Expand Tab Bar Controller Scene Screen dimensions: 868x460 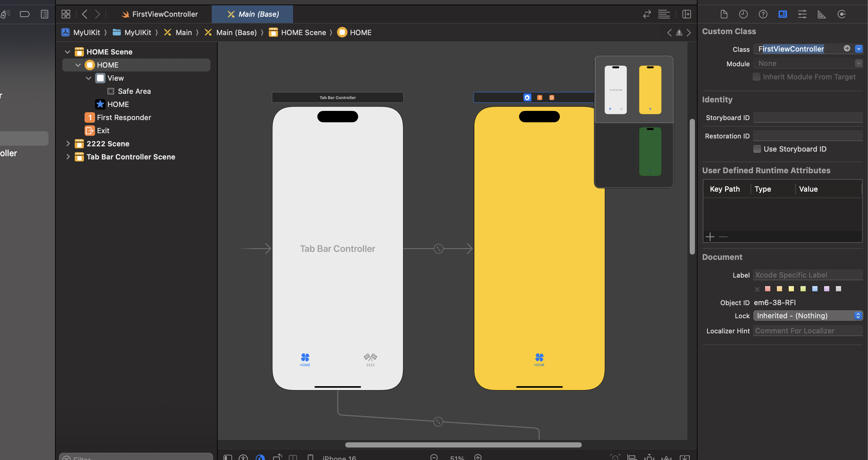pos(68,157)
